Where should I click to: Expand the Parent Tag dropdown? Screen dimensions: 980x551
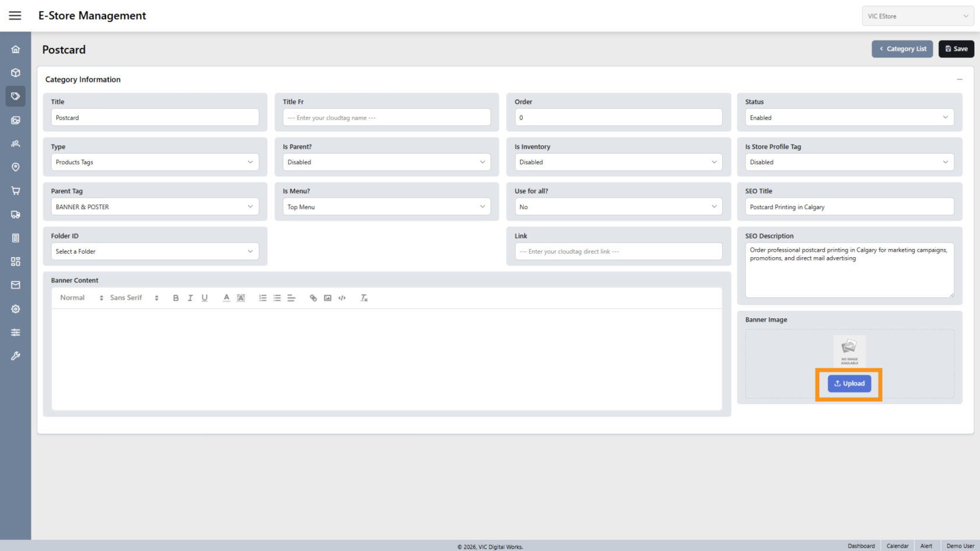point(155,207)
